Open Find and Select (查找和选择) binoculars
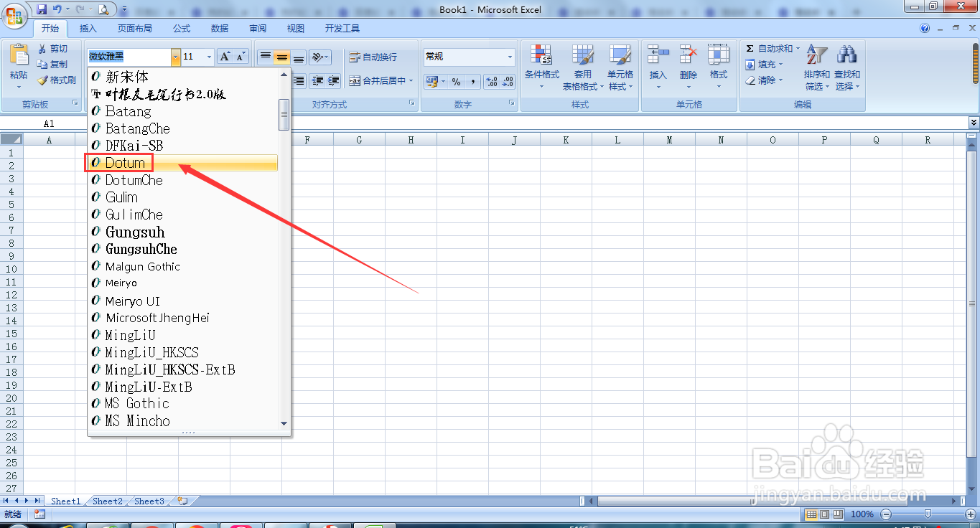This screenshot has width=980, height=528. coord(847,67)
